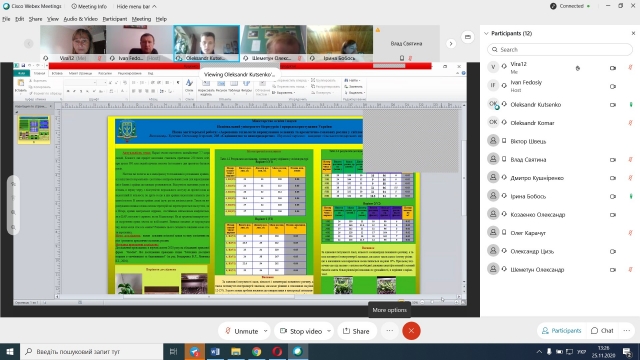Open the Edit menu

pos(20,19)
